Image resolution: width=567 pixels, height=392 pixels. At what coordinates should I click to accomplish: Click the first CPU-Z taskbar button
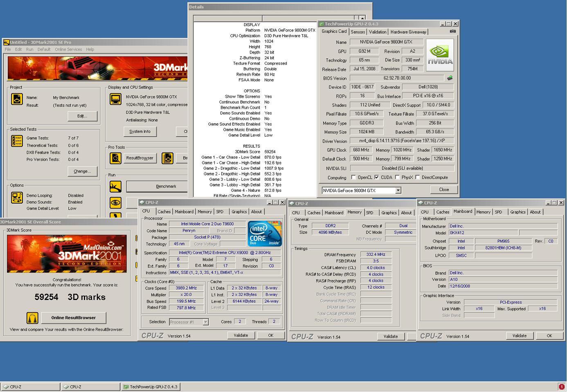coord(30,387)
